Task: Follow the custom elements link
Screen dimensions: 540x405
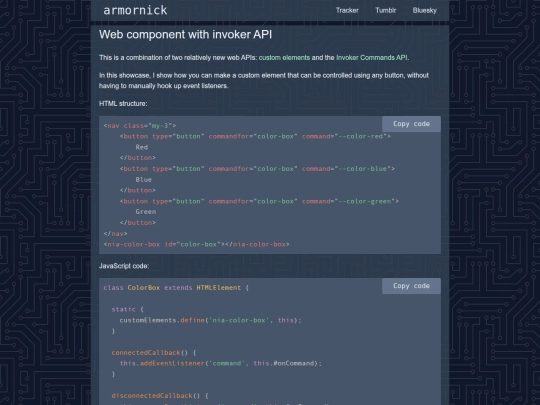Action: coord(284,58)
